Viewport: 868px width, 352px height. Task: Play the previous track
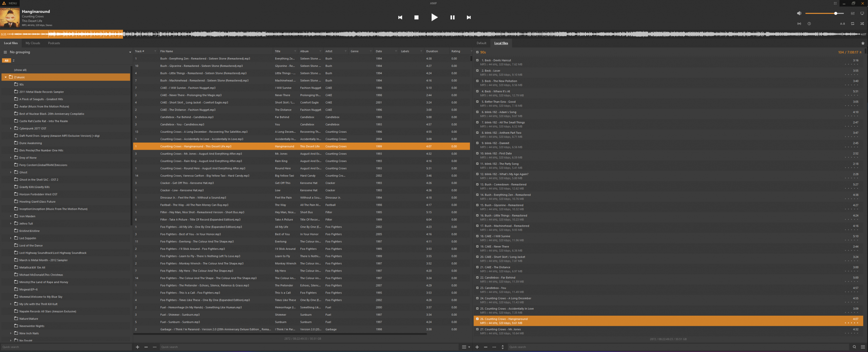coord(400,17)
